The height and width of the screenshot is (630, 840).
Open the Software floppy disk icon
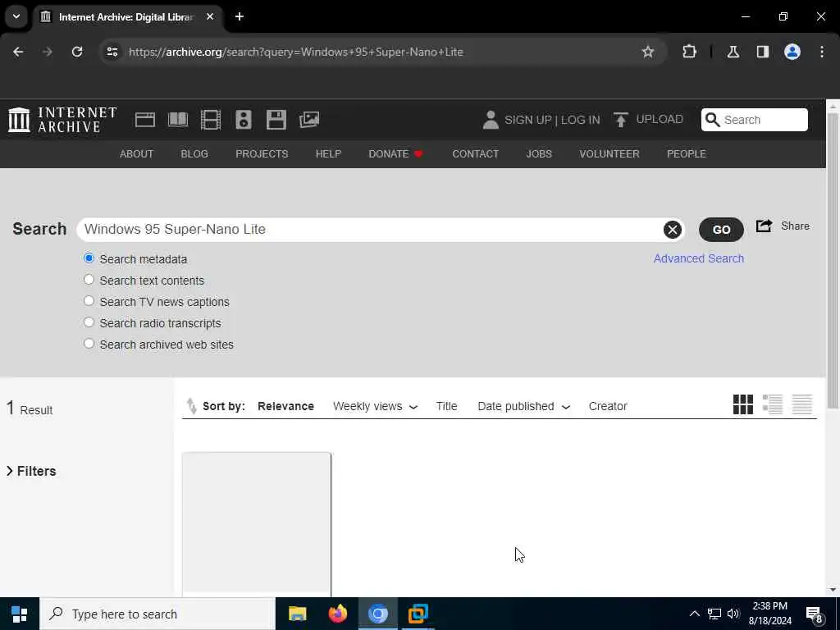pyautogui.click(x=276, y=120)
